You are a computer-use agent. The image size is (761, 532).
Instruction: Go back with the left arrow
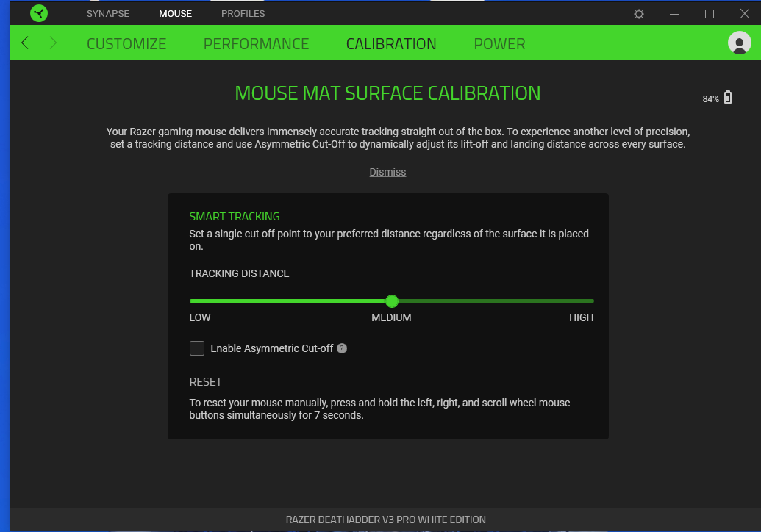(25, 43)
